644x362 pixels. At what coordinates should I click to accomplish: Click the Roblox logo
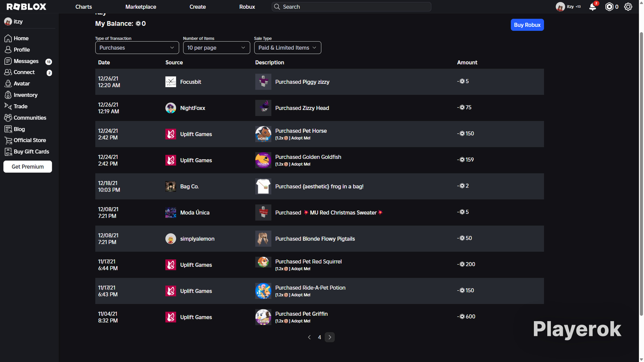tap(26, 7)
